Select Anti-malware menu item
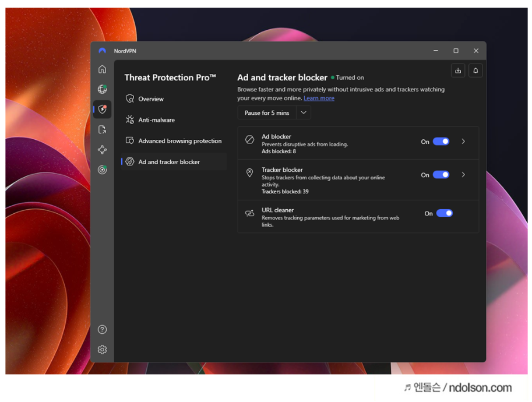This screenshot has height=402, width=532. tap(174, 120)
